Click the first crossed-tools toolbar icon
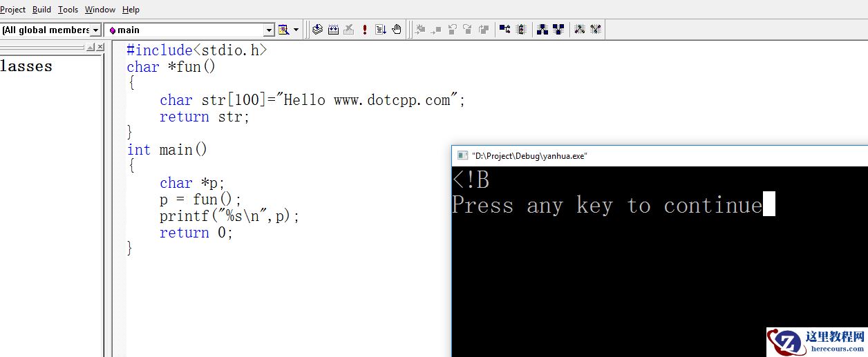 pyautogui.click(x=580, y=30)
